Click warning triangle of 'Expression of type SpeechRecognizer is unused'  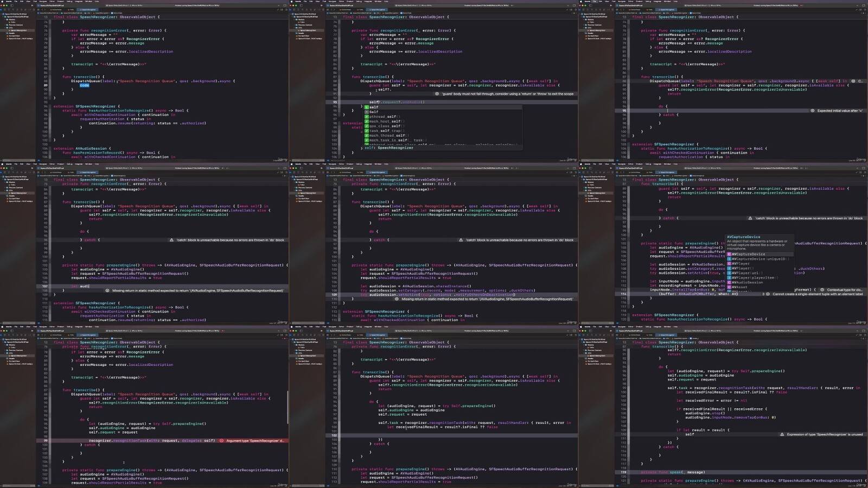tap(782, 435)
